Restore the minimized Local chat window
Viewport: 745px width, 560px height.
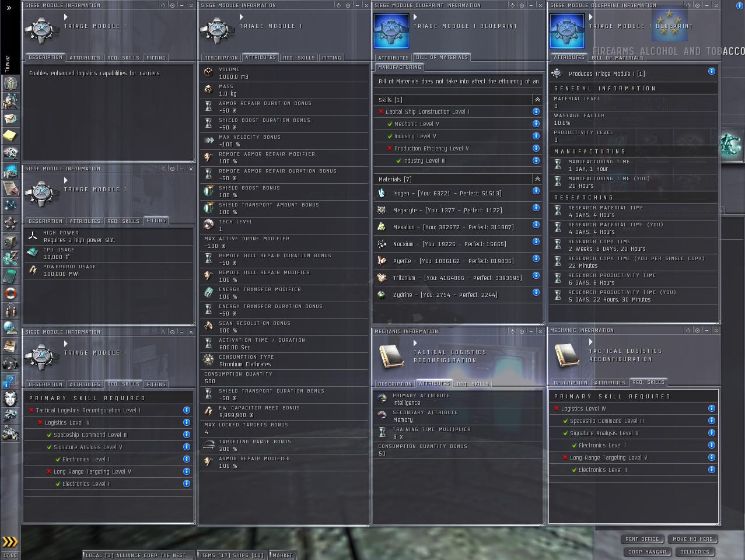pos(138,555)
